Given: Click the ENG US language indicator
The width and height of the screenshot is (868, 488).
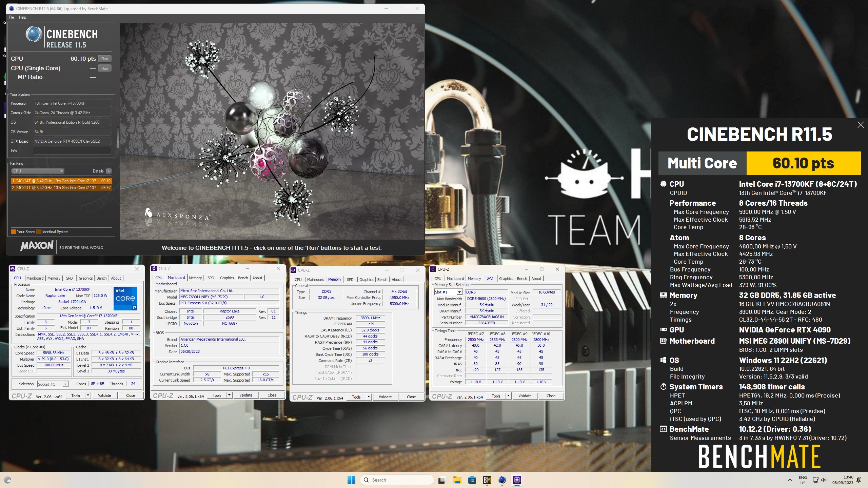Looking at the screenshot, I should click(x=803, y=480).
